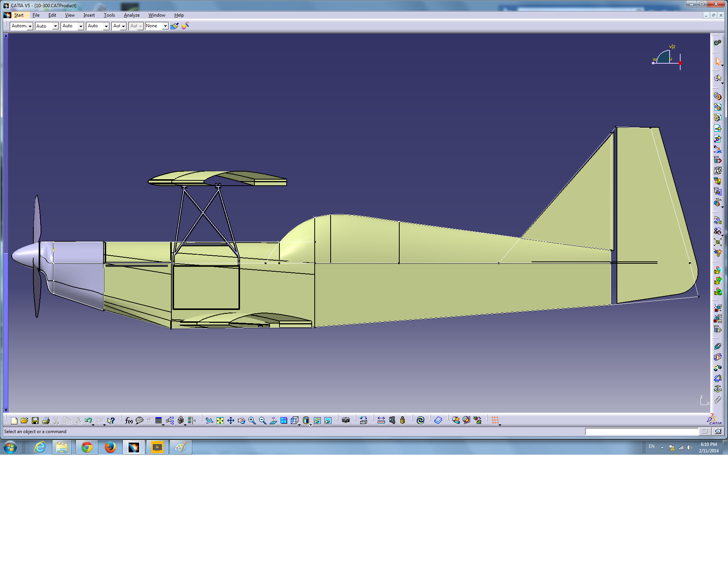The width and height of the screenshot is (728, 582).
Task: Click the Capture camera icon
Action: click(345, 420)
